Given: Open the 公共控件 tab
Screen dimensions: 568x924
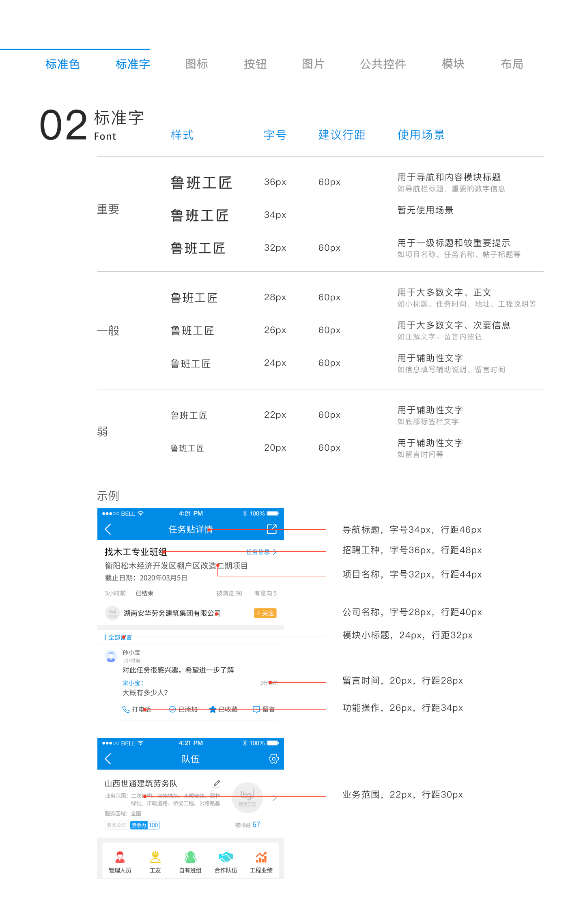Looking at the screenshot, I should (x=383, y=64).
